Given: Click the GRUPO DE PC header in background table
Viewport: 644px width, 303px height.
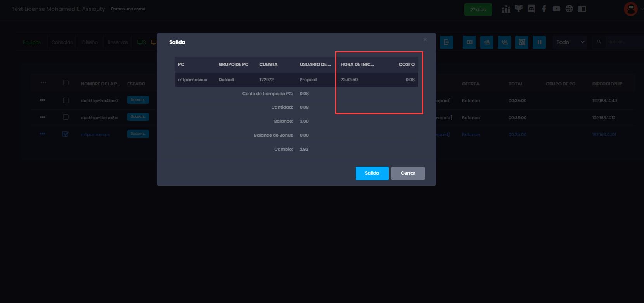Looking at the screenshot, I should click(x=561, y=84).
